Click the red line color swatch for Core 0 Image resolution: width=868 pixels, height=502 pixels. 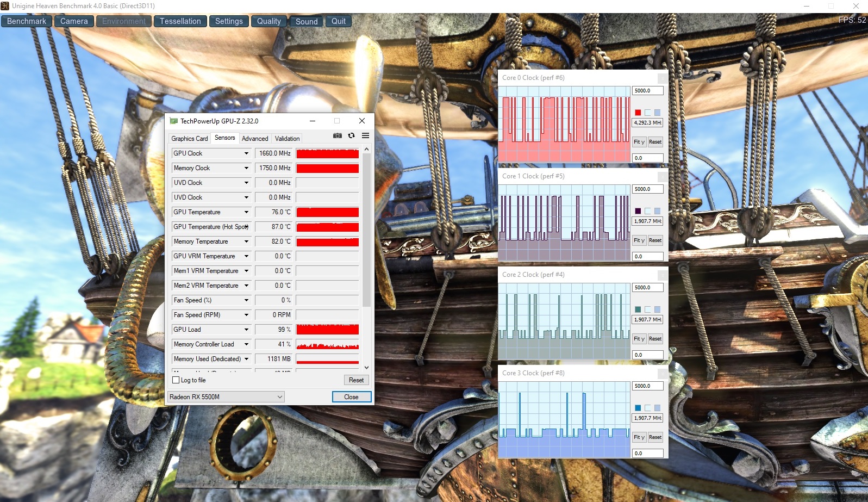[638, 113]
